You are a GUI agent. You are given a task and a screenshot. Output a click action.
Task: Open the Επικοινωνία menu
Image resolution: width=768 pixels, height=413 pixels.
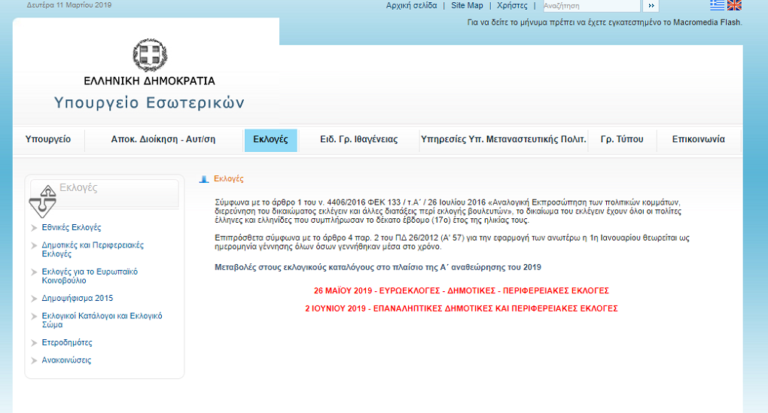pos(698,140)
